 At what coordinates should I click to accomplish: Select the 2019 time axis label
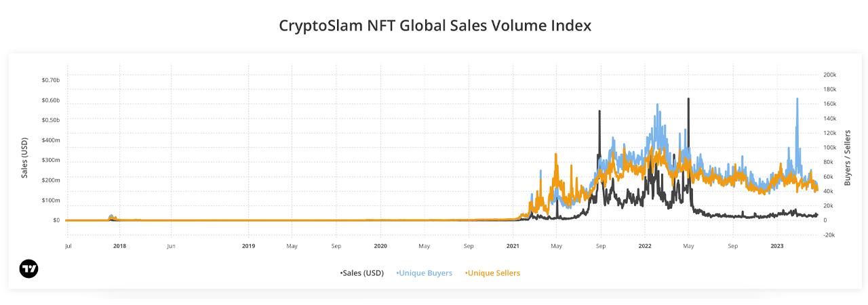point(249,246)
